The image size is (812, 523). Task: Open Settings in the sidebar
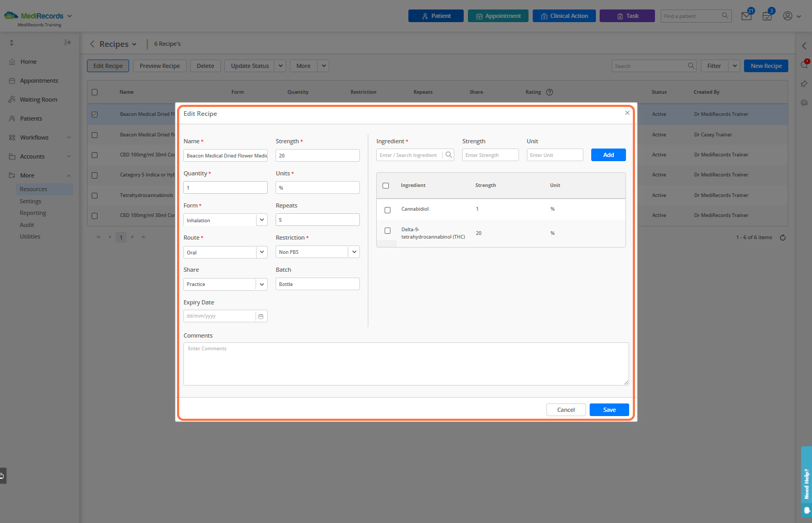(x=31, y=201)
